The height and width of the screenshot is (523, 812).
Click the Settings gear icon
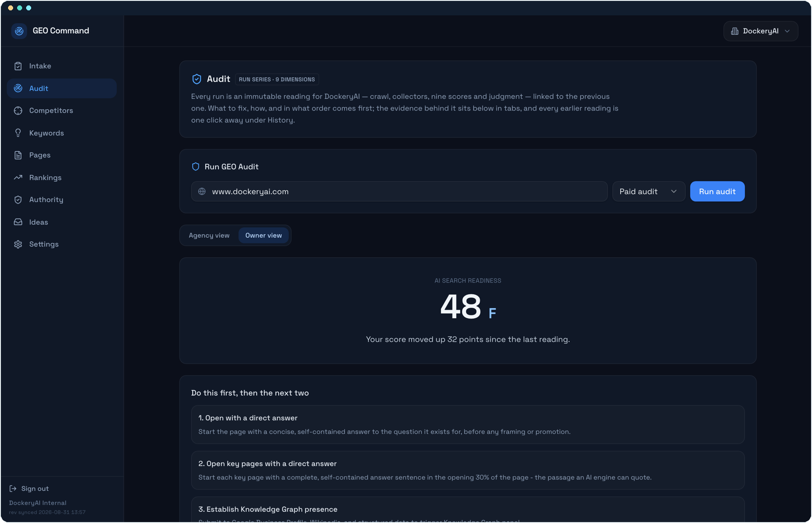click(18, 244)
